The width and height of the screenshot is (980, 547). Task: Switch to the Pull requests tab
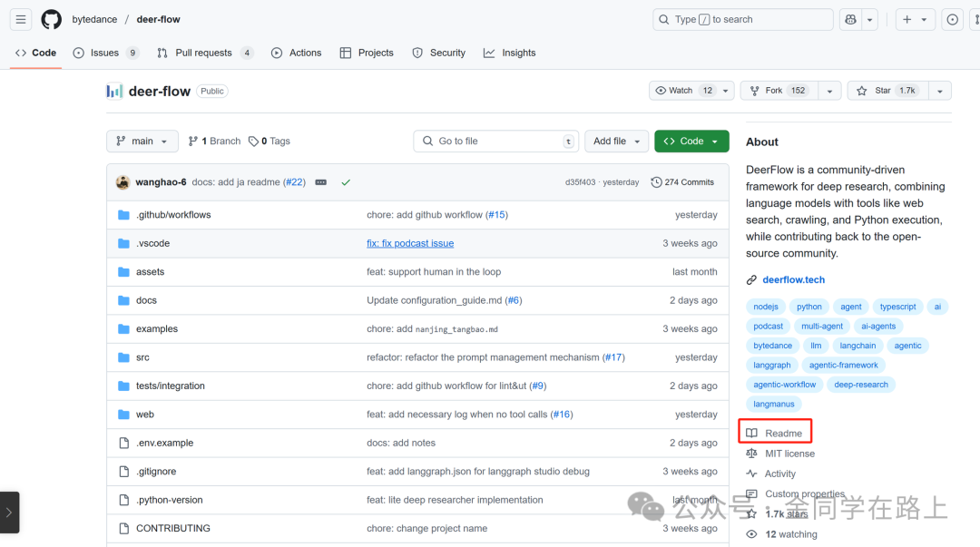pos(204,53)
